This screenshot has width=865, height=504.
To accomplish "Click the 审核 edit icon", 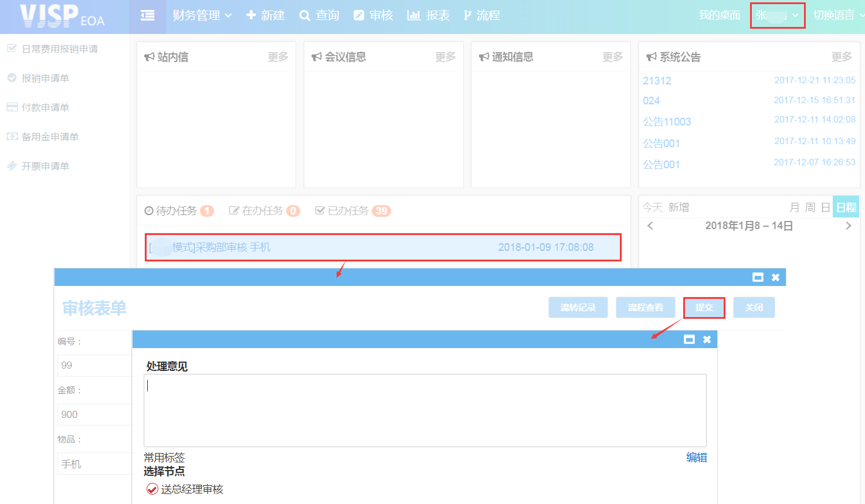I will 359,16.
